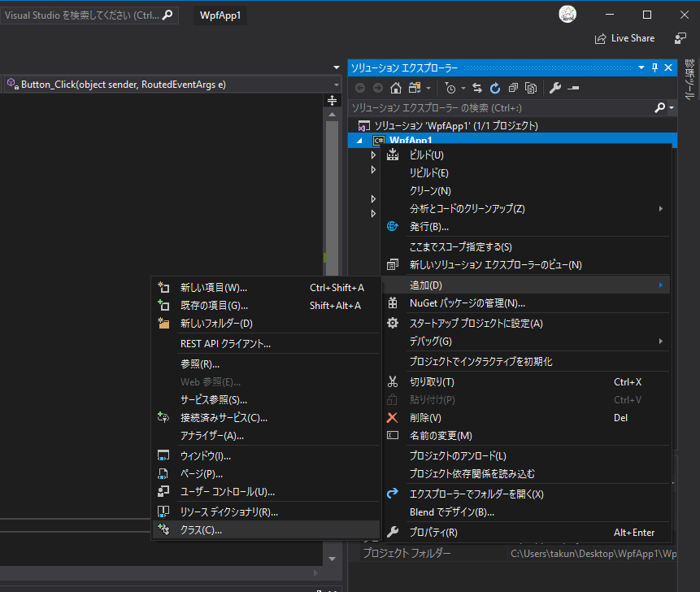The height and width of the screenshot is (592, 700).
Task: Open dropdown arrow beside view switch icon
Action: tap(428, 88)
